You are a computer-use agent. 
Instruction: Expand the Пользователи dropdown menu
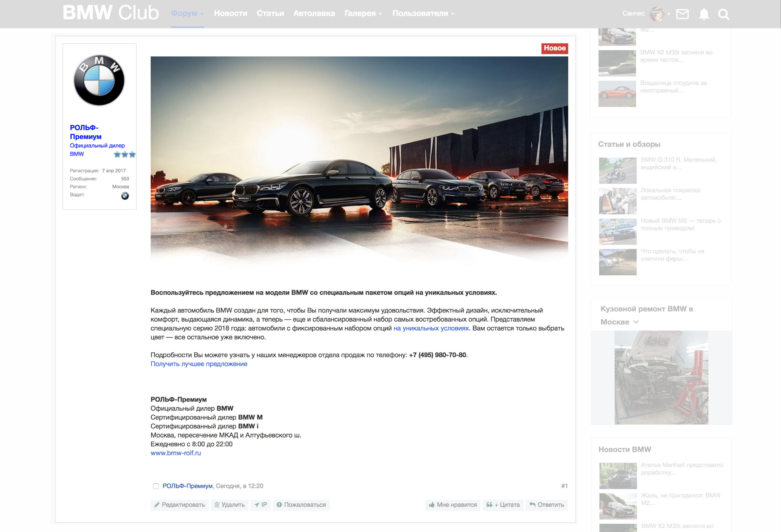click(423, 14)
